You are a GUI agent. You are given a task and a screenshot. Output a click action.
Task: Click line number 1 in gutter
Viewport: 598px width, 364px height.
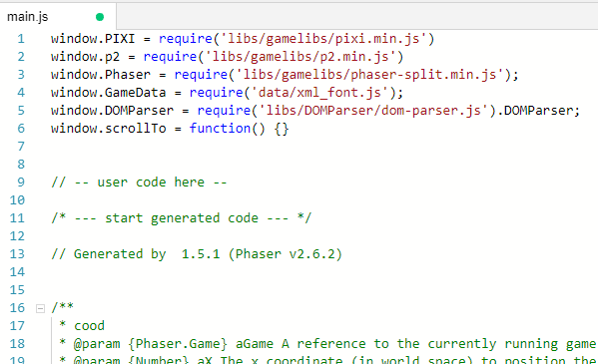pyautogui.click(x=21, y=39)
